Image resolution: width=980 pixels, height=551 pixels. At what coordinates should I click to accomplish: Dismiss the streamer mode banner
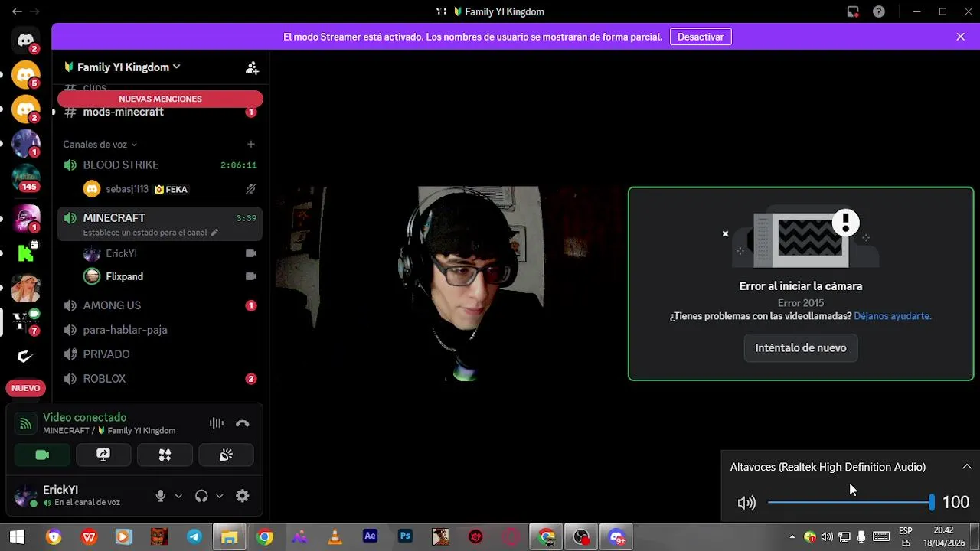click(x=960, y=37)
